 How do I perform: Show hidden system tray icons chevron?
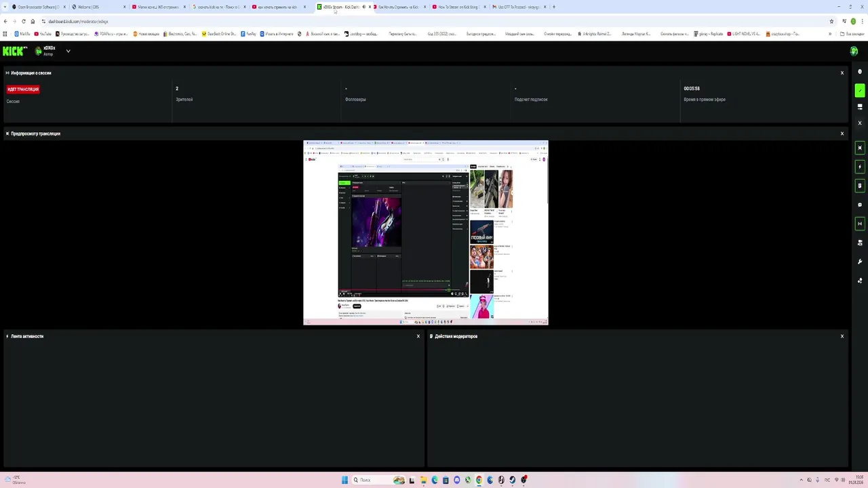[801, 480]
